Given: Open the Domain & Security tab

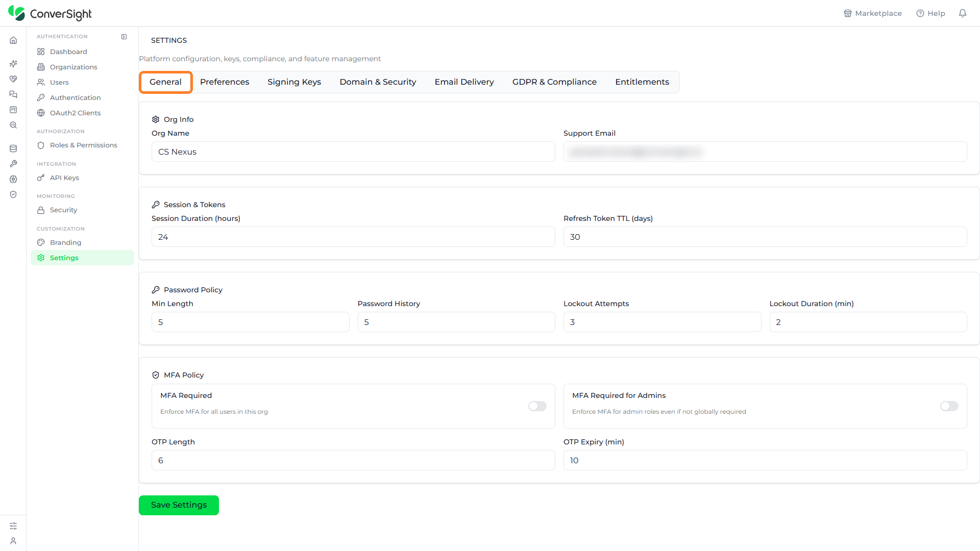Looking at the screenshot, I should pyautogui.click(x=378, y=82).
